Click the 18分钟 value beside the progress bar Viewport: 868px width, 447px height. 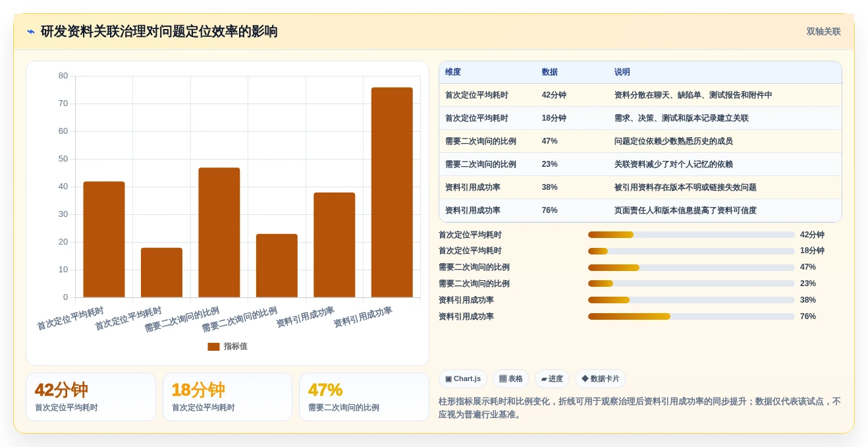pyautogui.click(x=812, y=251)
